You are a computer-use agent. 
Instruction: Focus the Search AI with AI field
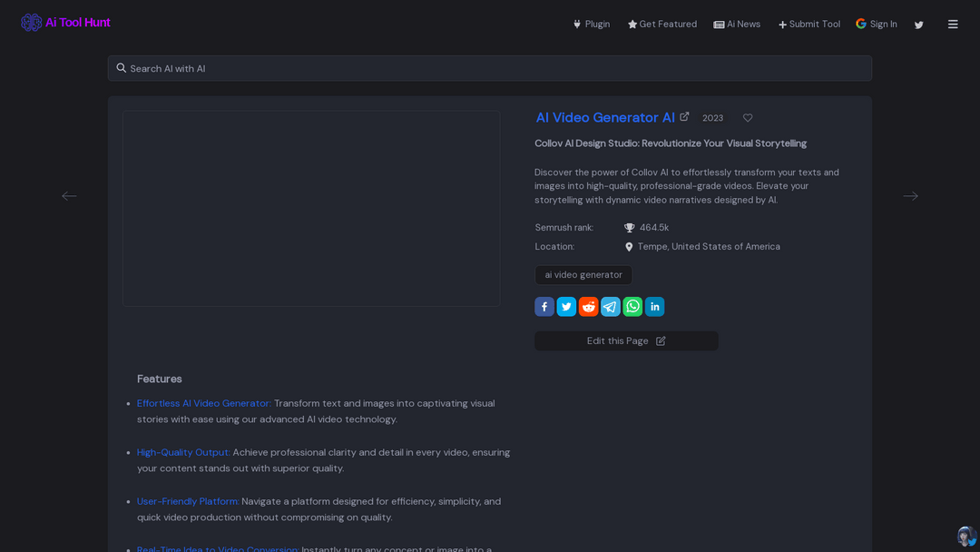pos(490,68)
